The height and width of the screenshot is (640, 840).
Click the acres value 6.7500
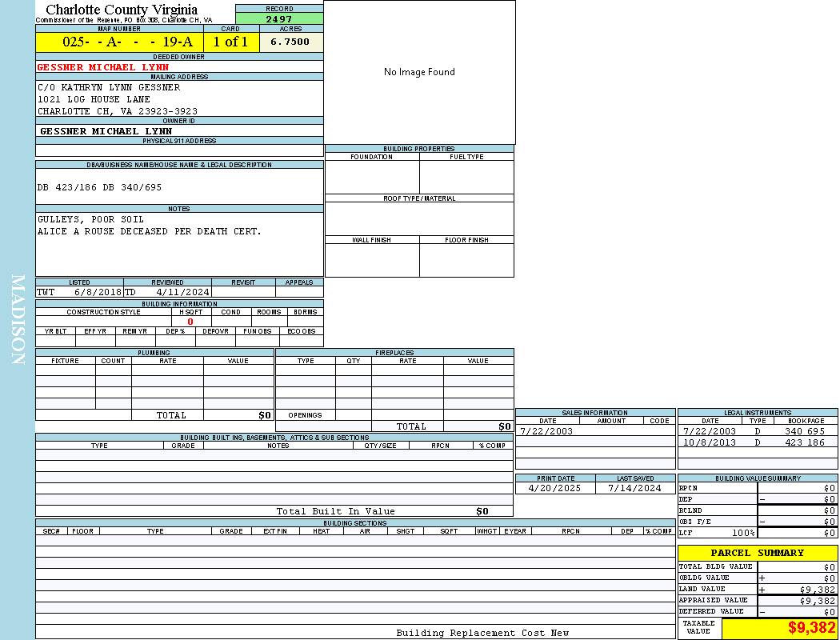(290, 42)
